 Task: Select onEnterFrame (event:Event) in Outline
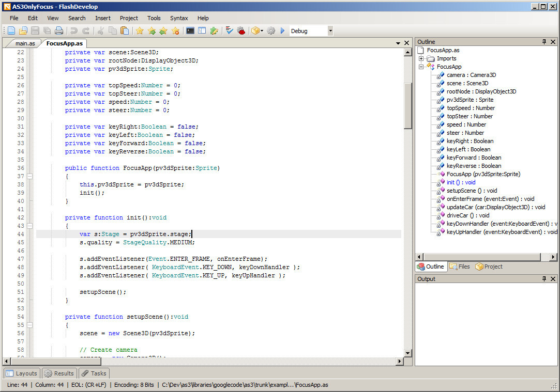coord(490,199)
